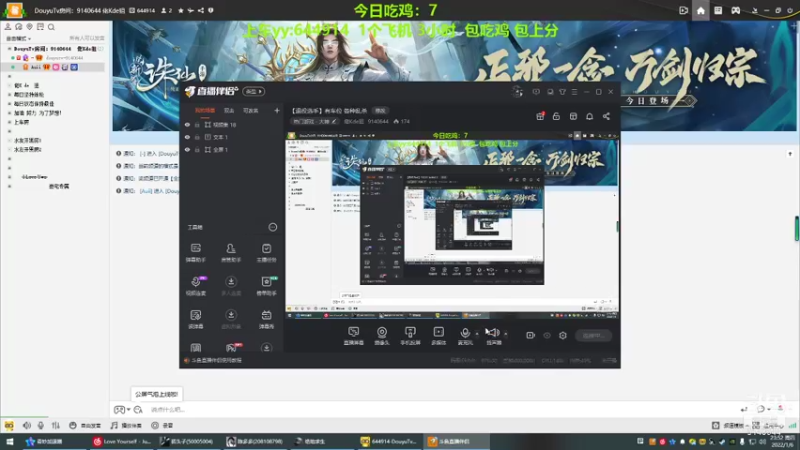This screenshot has height=450, width=800.
Task: Mute the YY speaker in bottom bar
Action: pos(27,425)
